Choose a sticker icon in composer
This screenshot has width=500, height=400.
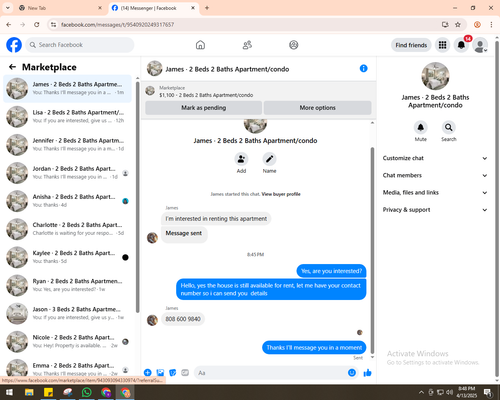173,373
